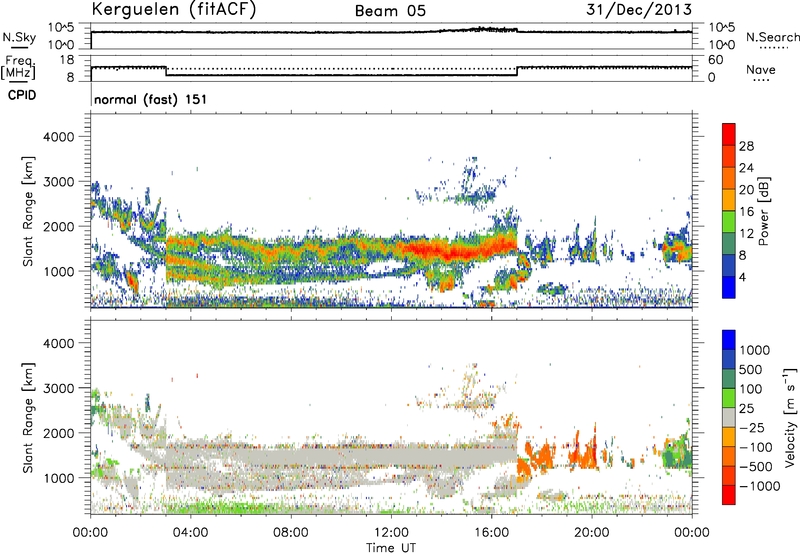Click the CPID row label
The height and width of the screenshot is (554, 800).
[22, 95]
